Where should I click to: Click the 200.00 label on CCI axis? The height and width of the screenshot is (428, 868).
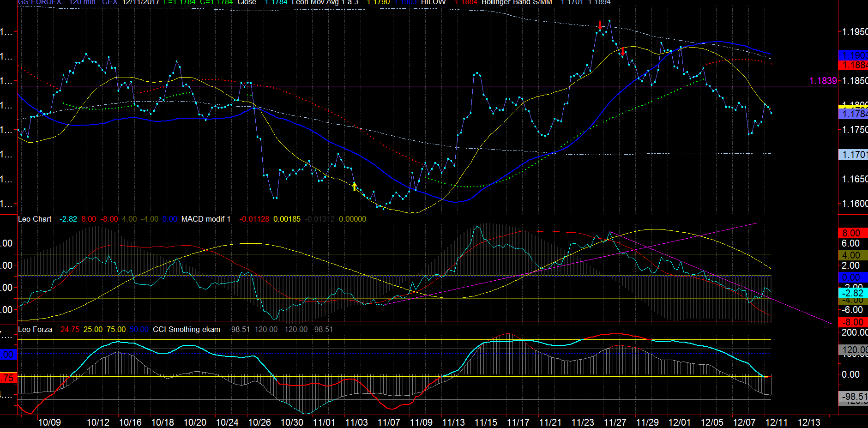pyautogui.click(x=855, y=332)
